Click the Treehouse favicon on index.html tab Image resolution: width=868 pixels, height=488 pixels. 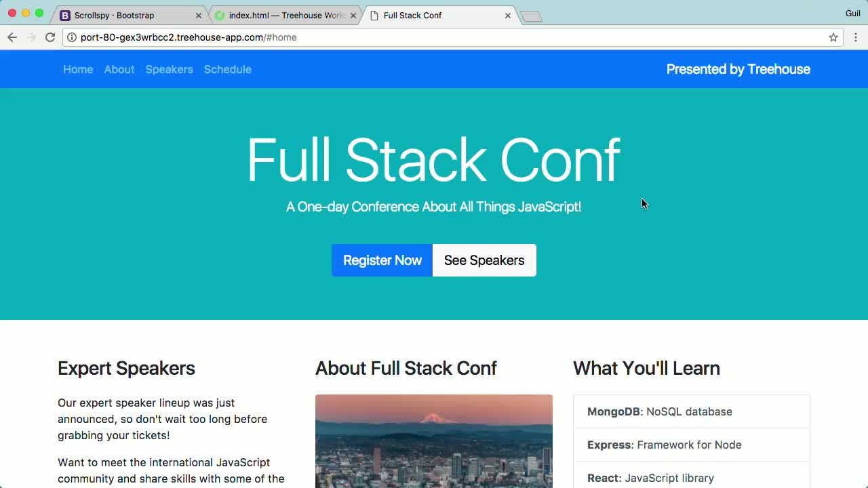point(218,15)
